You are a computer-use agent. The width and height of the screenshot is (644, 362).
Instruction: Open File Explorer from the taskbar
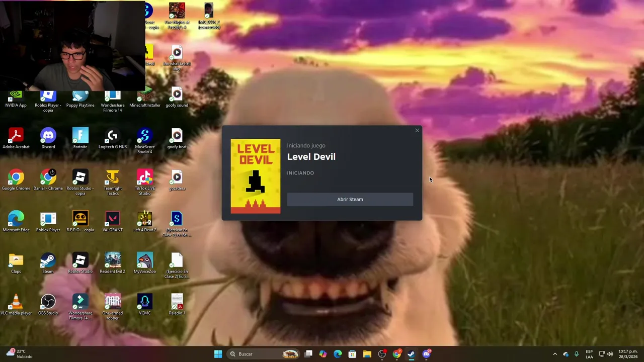pos(367,354)
